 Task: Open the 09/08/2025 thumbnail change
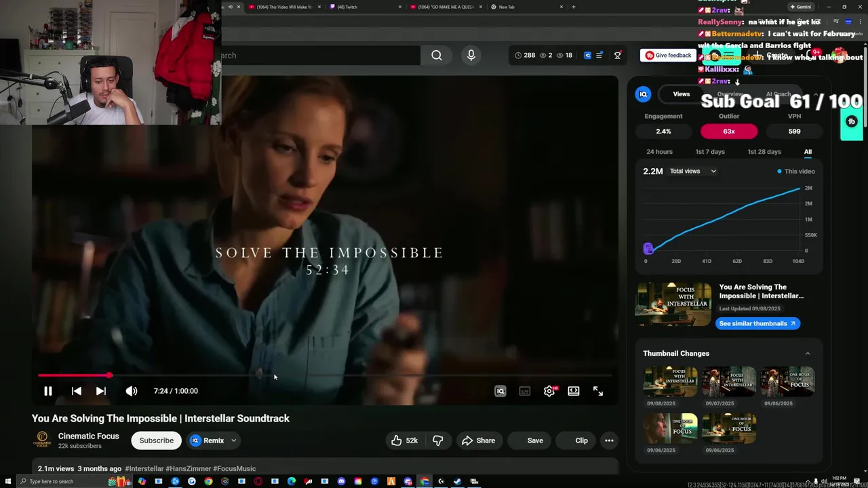tap(670, 382)
